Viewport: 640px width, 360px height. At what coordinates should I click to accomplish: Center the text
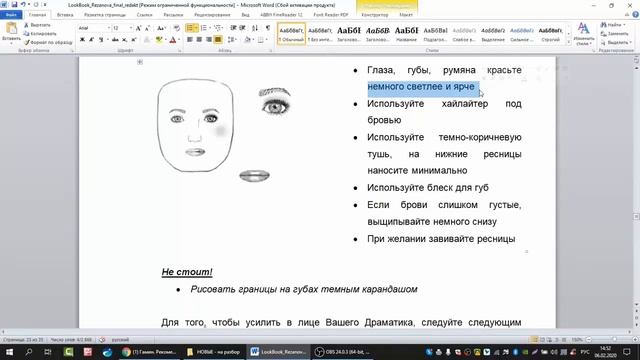pyautogui.click(x=199, y=40)
